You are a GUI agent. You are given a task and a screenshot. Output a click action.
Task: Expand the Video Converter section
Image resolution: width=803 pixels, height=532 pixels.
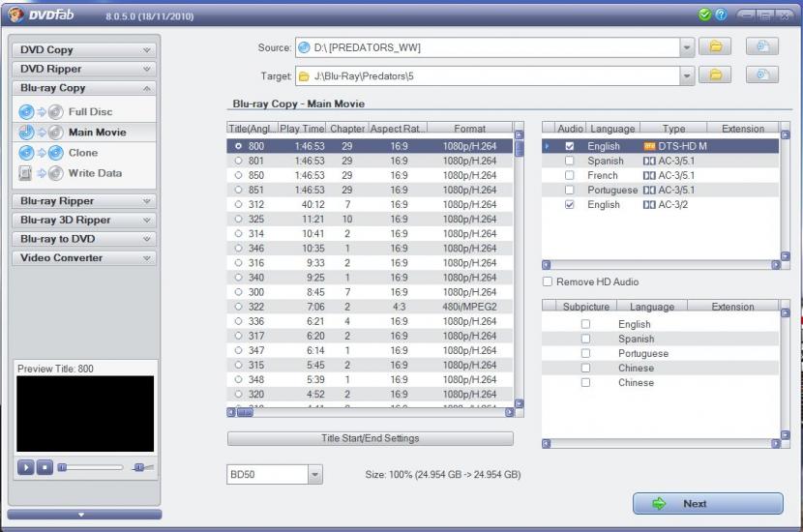[x=84, y=258]
